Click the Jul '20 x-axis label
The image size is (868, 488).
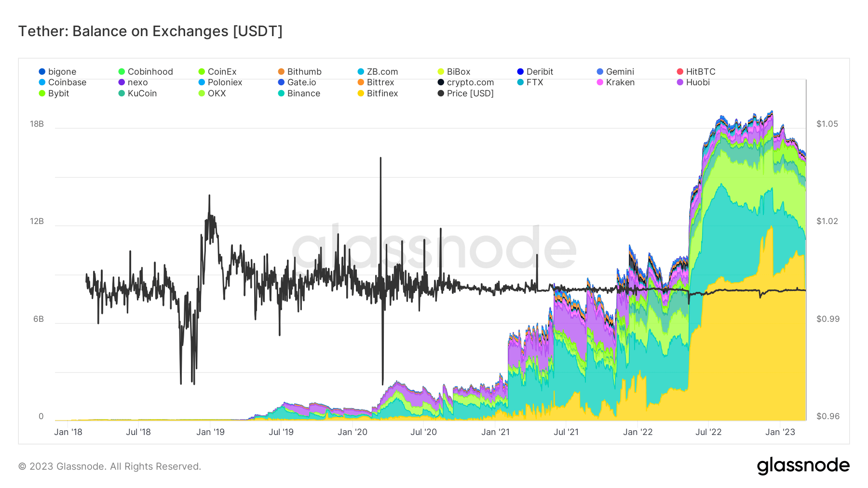(x=423, y=432)
